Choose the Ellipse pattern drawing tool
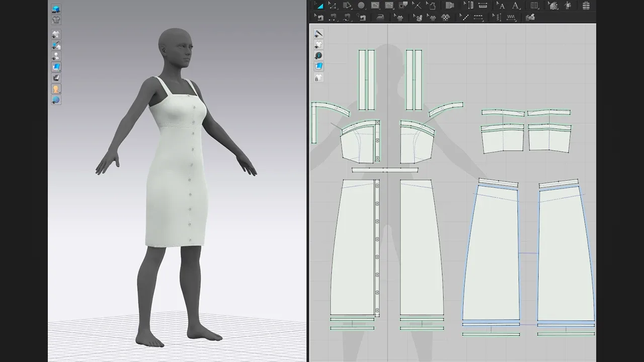 [x=361, y=6]
